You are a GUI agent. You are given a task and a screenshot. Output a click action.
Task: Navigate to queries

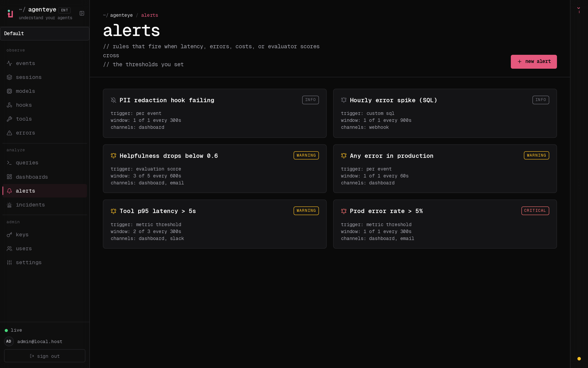tap(45, 163)
